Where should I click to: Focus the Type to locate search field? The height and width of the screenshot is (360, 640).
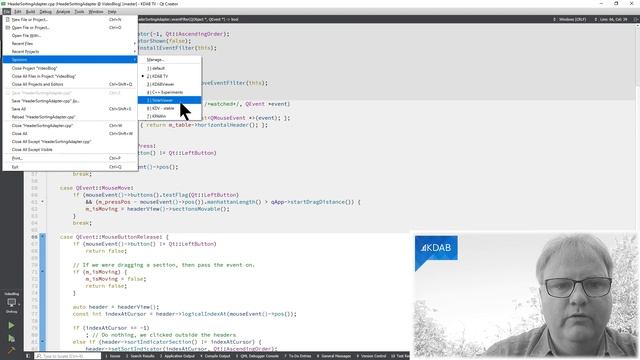[x=67, y=356]
